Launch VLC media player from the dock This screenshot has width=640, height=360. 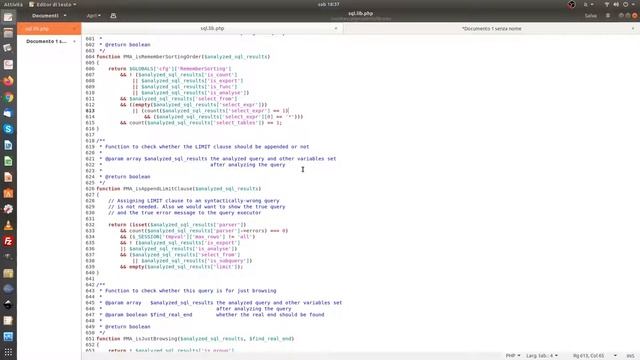(8, 225)
